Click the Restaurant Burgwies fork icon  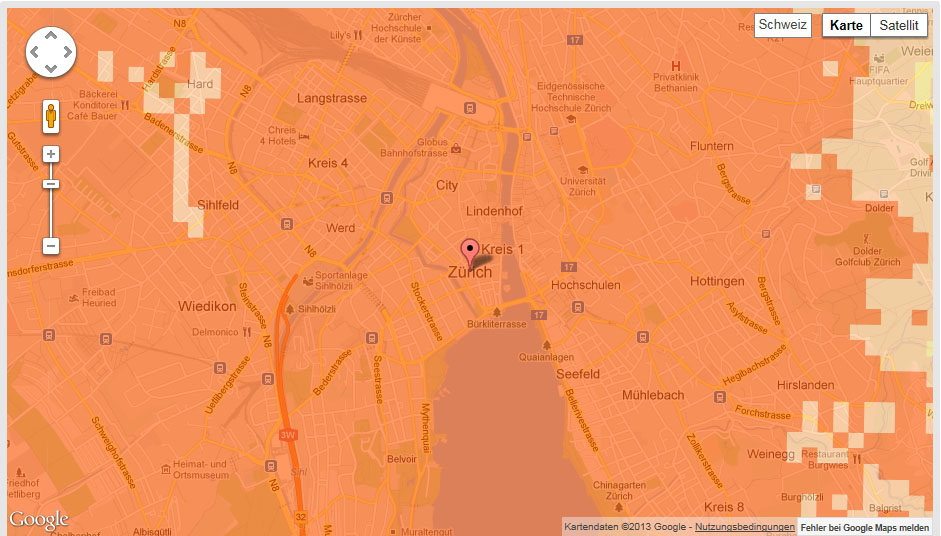[856, 459]
